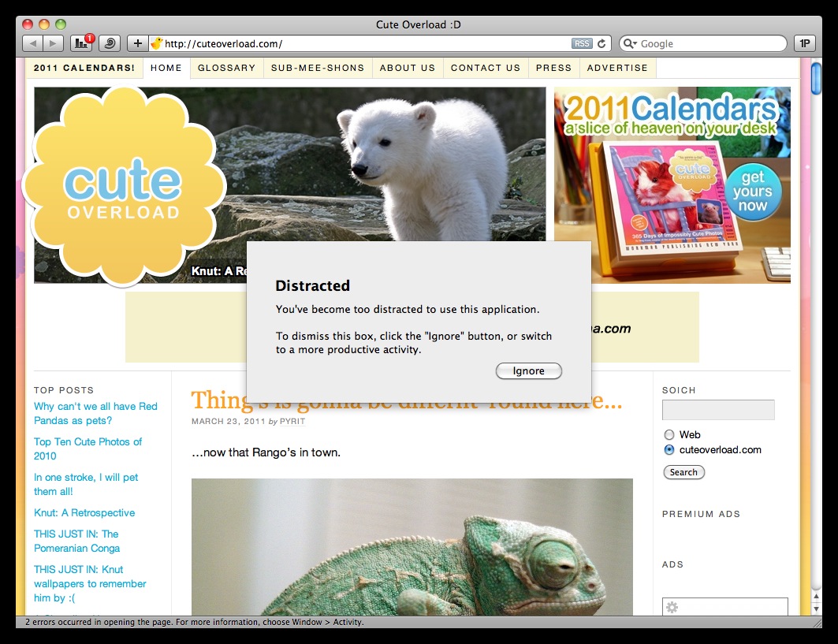Open the About Us page
The image size is (838, 644).
coord(408,68)
